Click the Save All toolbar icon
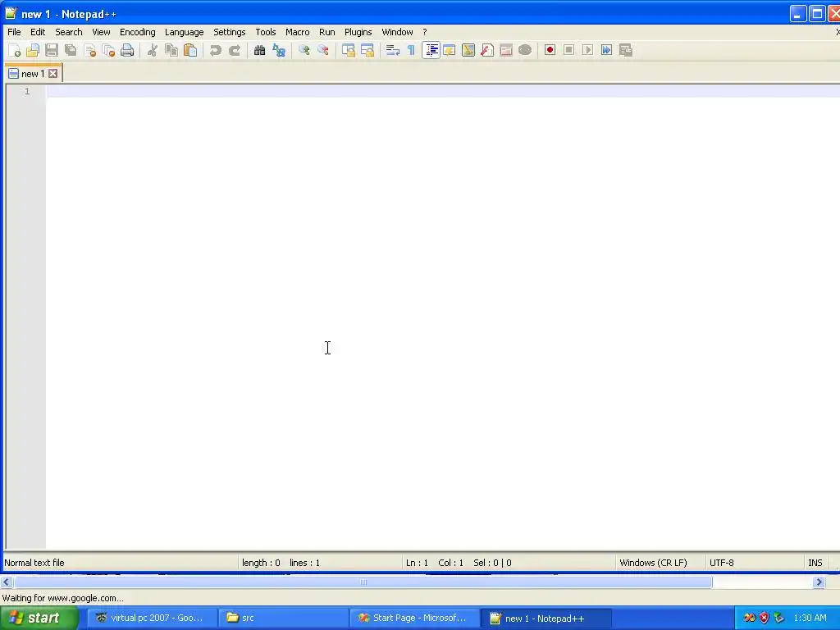840x630 pixels. (x=71, y=50)
